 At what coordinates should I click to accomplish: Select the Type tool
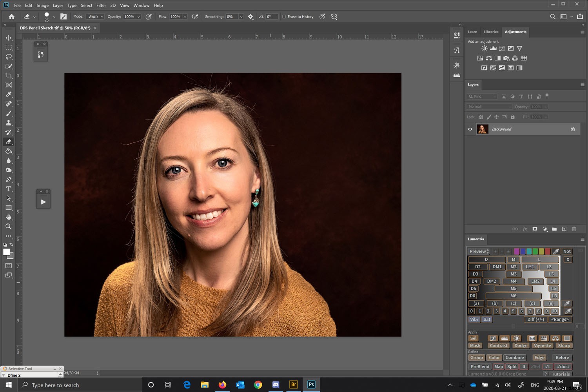[x=9, y=189]
